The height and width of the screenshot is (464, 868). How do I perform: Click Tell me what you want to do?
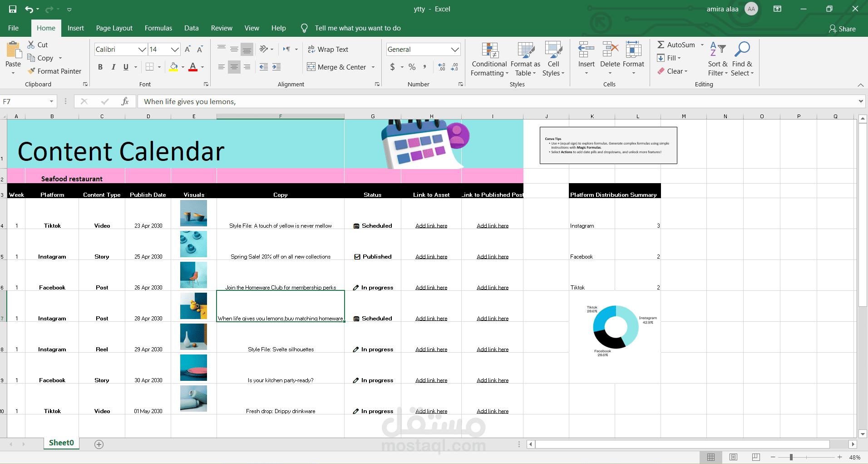coord(358,28)
